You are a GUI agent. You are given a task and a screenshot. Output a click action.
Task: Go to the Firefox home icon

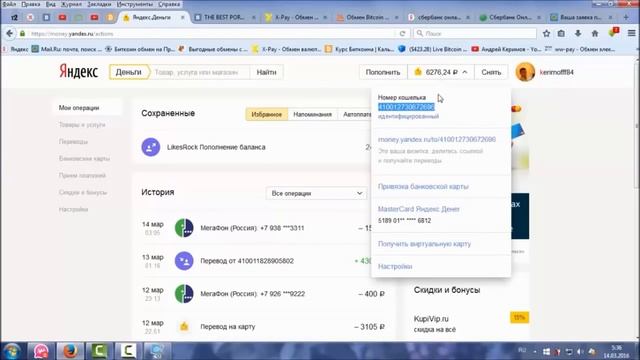pyautogui.click(x=595, y=33)
